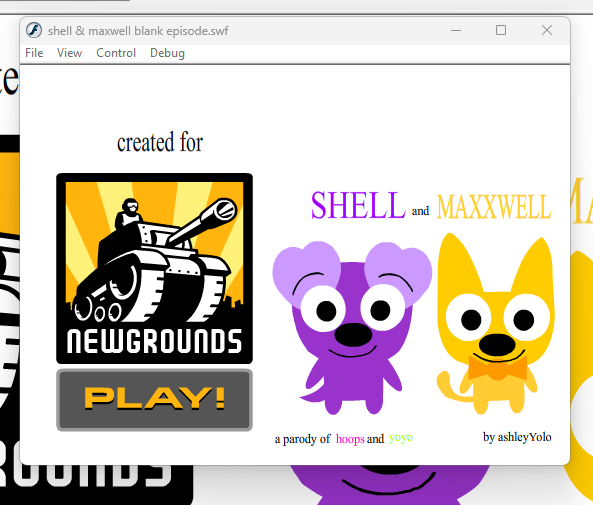593x505 pixels.
Task: Open the Debug menu
Action: click(167, 53)
